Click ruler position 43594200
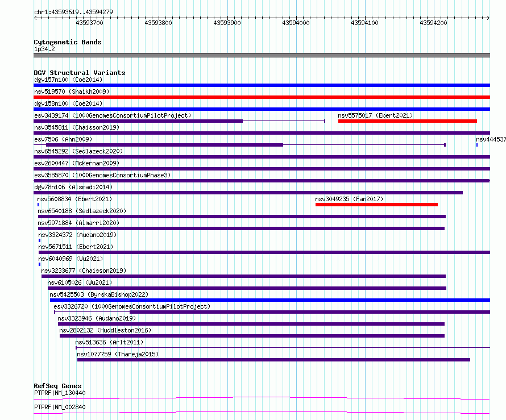Image resolution: width=506 pixels, height=420 pixels. pos(433,23)
